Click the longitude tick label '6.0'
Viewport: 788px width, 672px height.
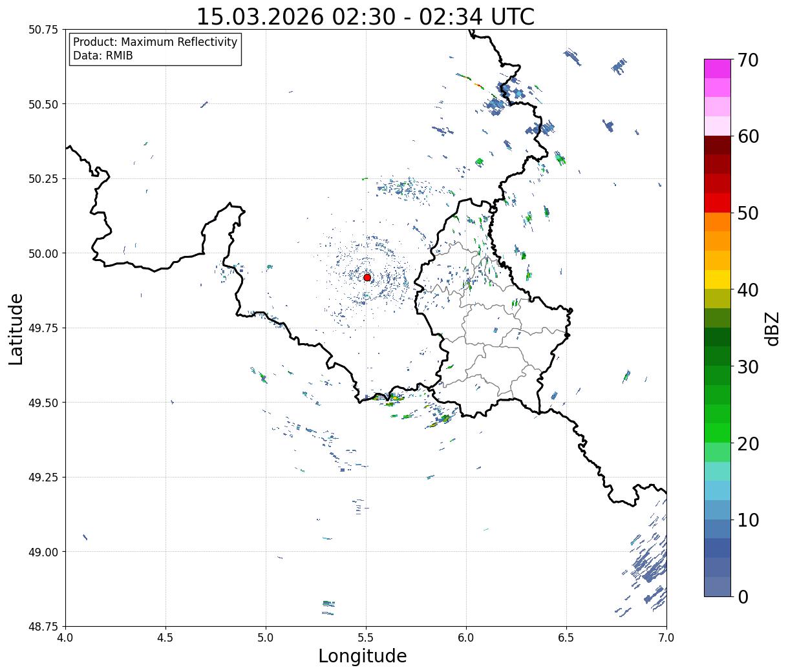(x=466, y=638)
